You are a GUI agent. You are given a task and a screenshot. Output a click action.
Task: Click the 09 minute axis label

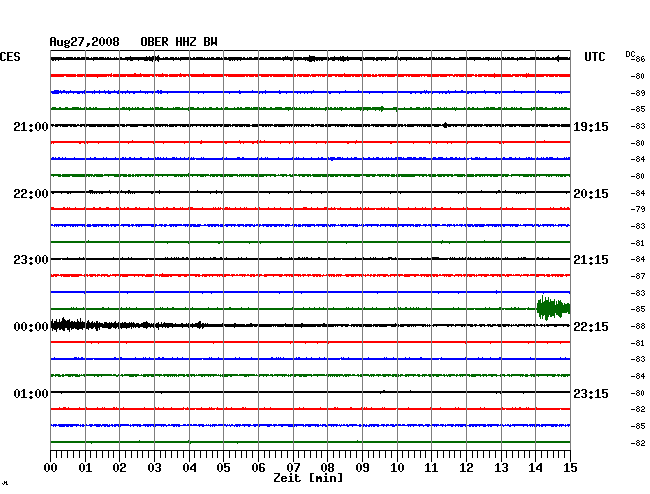pyautogui.click(x=362, y=468)
